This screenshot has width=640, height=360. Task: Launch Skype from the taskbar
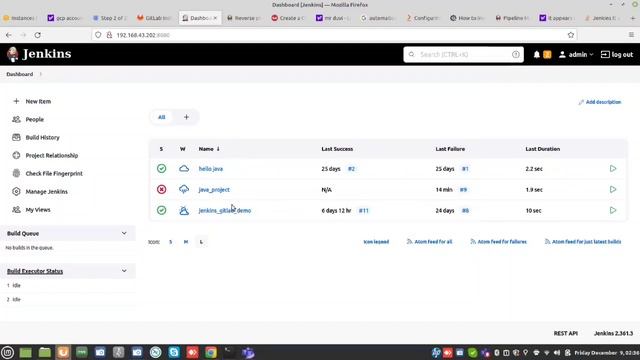174,352
